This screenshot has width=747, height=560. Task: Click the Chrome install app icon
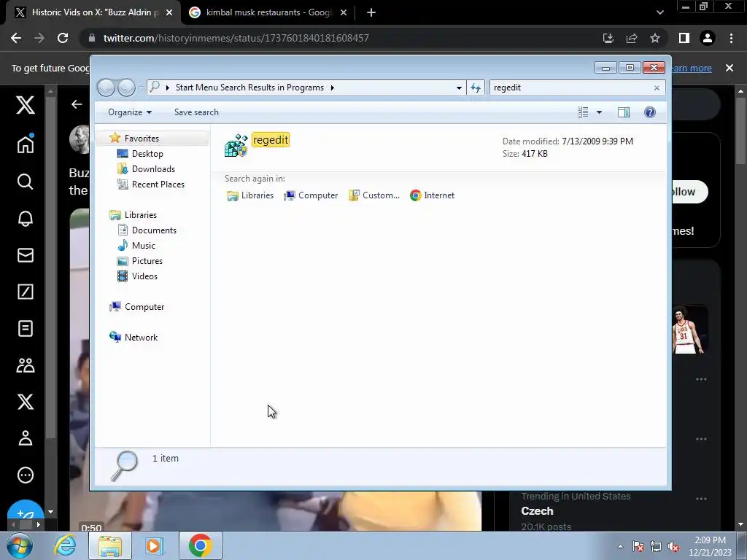click(608, 38)
